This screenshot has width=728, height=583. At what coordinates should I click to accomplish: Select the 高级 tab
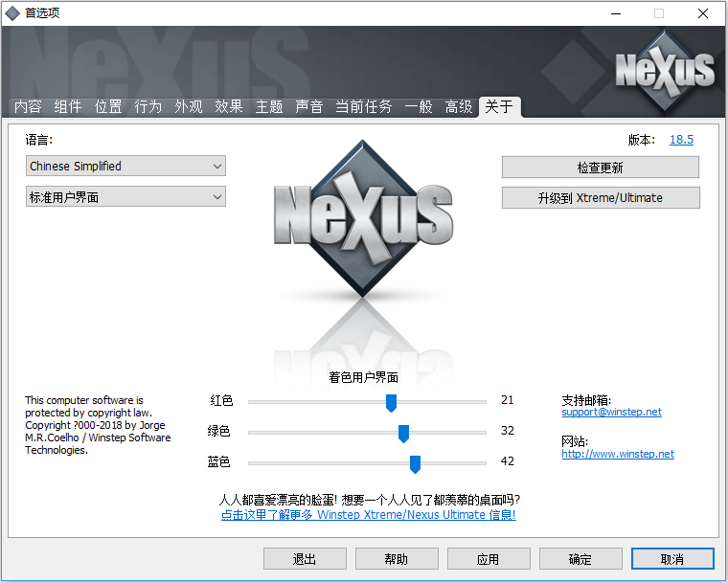click(458, 107)
